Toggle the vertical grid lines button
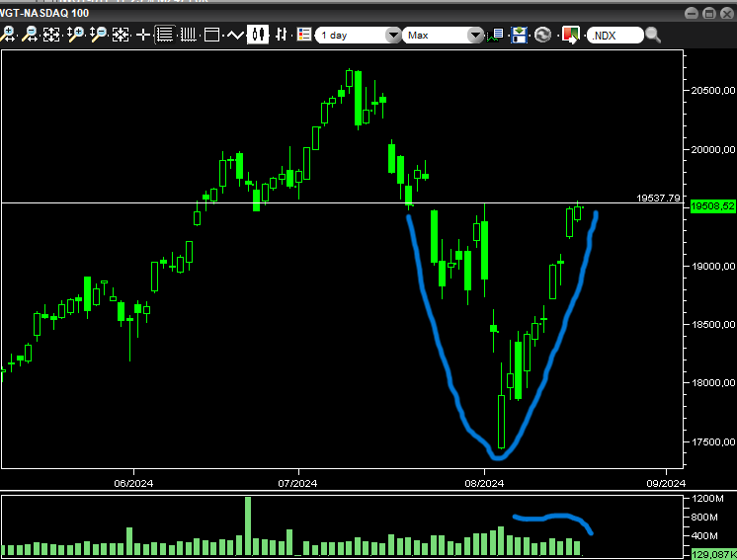The image size is (737, 560). [x=189, y=35]
